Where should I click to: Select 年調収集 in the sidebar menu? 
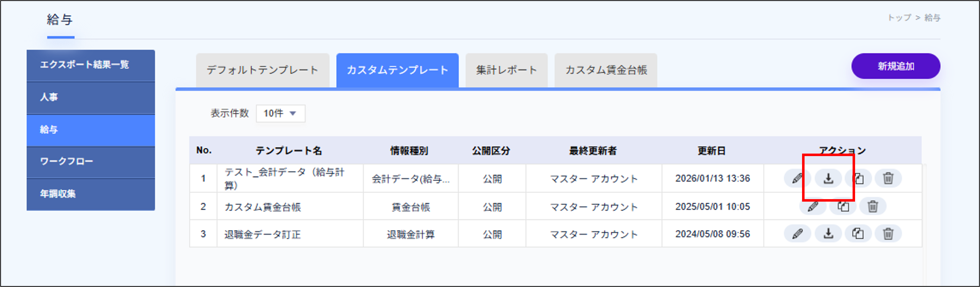pos(90,194)
